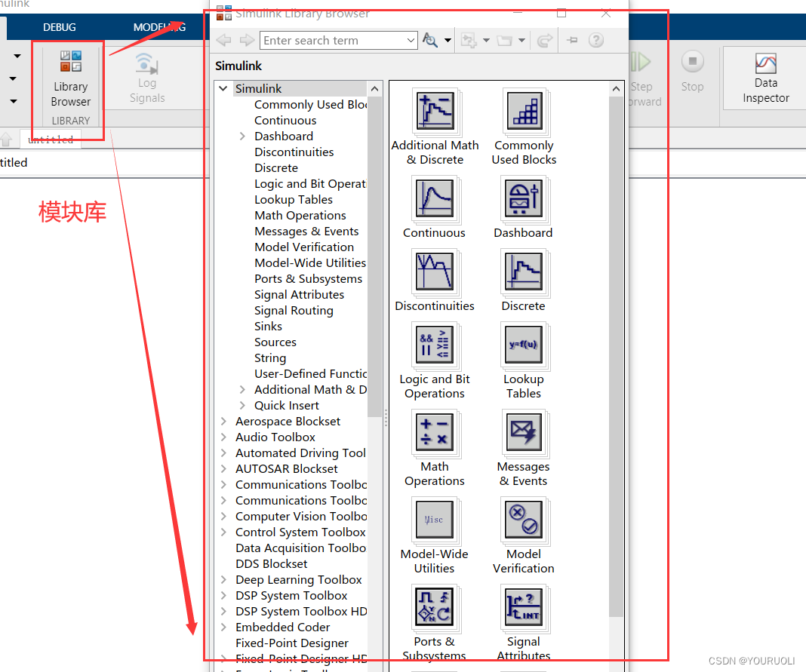Select DSP System Toolbox in the tree

291,596
